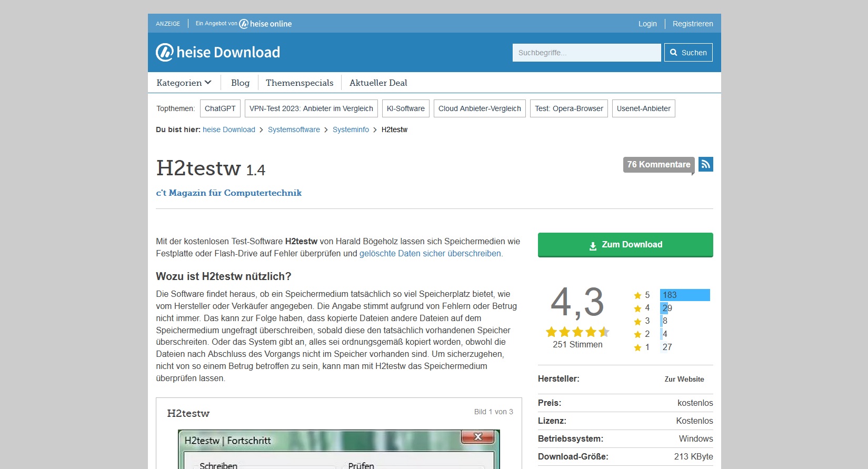This screenshot has height=469, width=868.
Task: Click the '251 Stimmen' vote count
Action: (577, 344)
